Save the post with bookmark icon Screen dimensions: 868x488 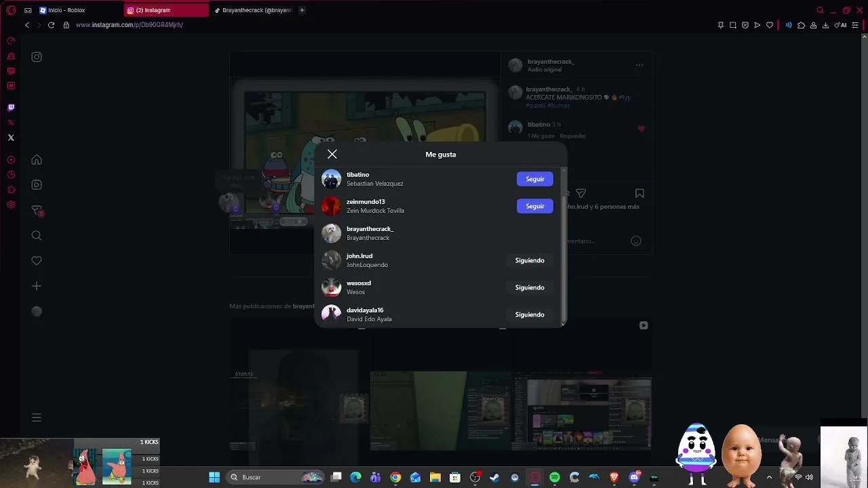(x=639, y=194)
